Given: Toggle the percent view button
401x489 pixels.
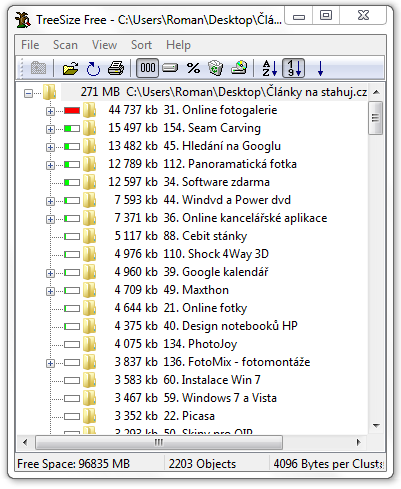Looking at the screenshot, I should point(193,68).
